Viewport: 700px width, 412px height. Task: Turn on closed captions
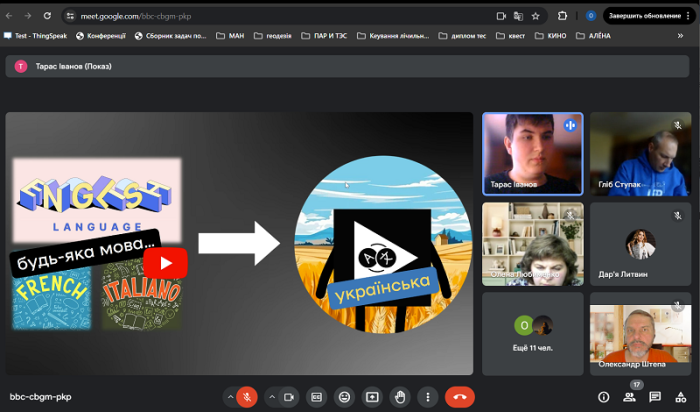pos(317,396)
